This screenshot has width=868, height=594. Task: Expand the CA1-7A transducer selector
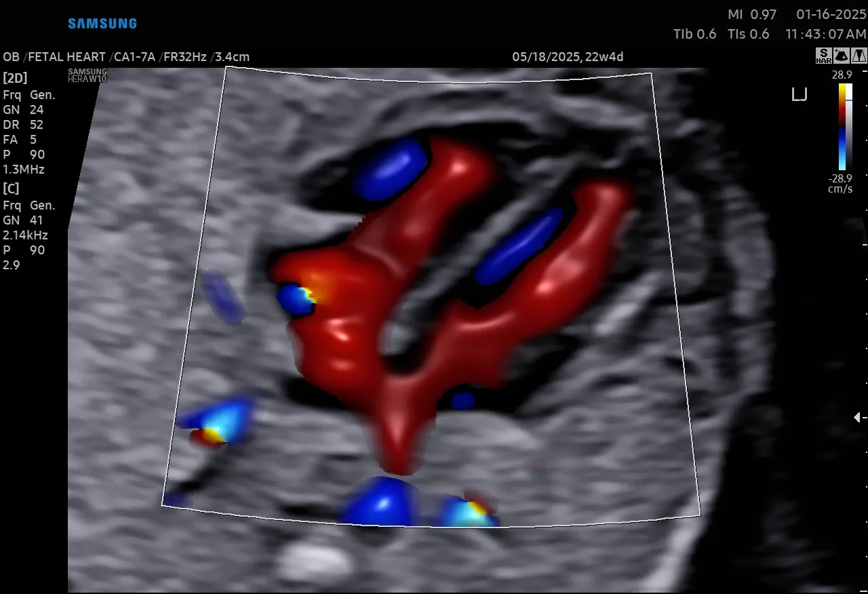tap(134, 57)
